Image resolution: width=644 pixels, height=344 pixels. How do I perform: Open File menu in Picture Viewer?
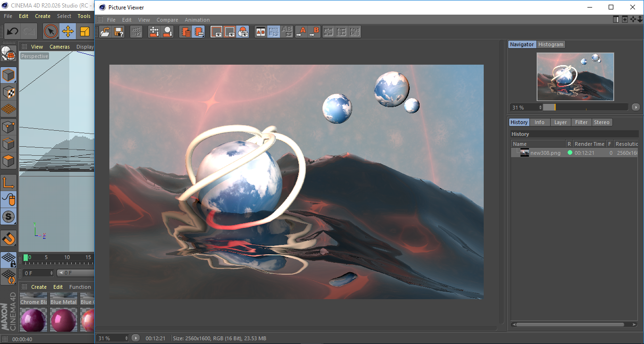tap(111, 20)
